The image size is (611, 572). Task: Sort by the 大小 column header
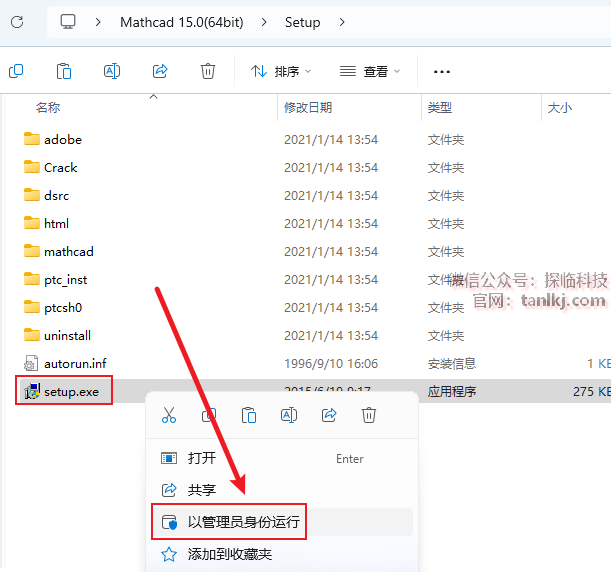560,107
